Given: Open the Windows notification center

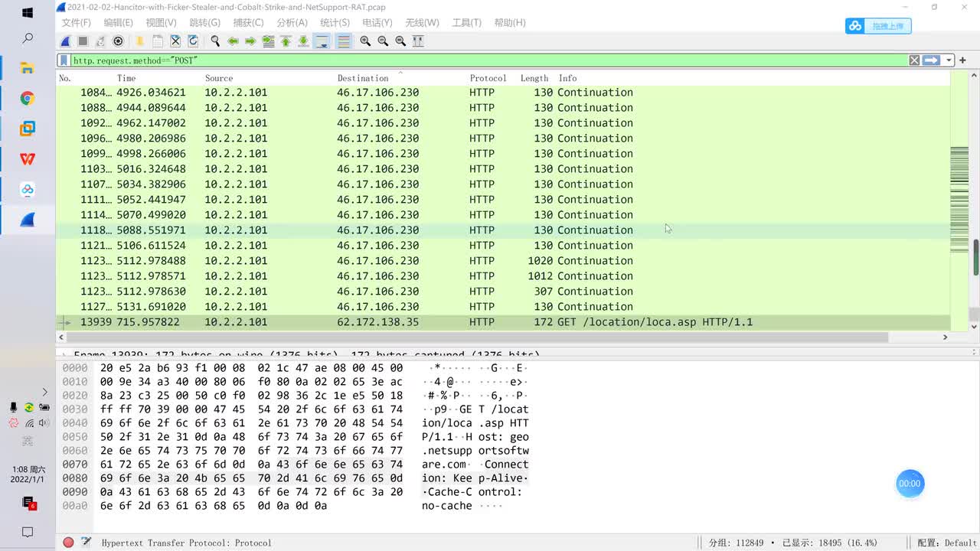Looking at the screenshot, I should pos(28,532).
